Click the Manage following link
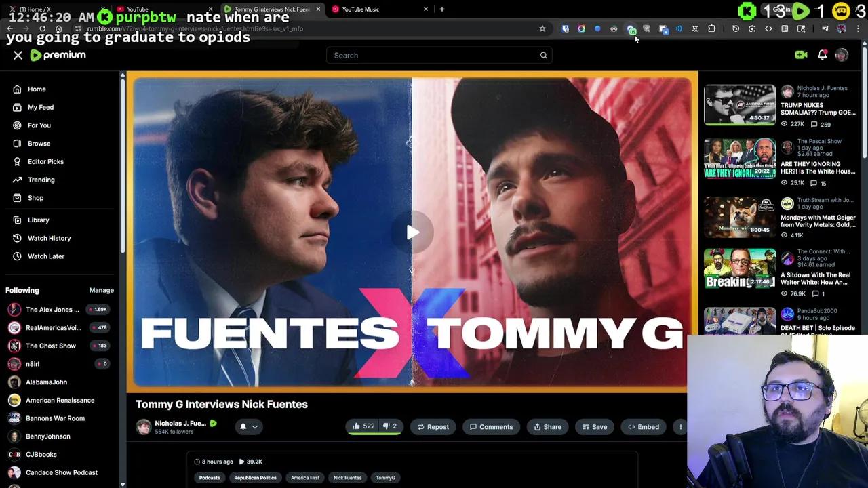This screenshot has height=488, width=868. [102, 290]
